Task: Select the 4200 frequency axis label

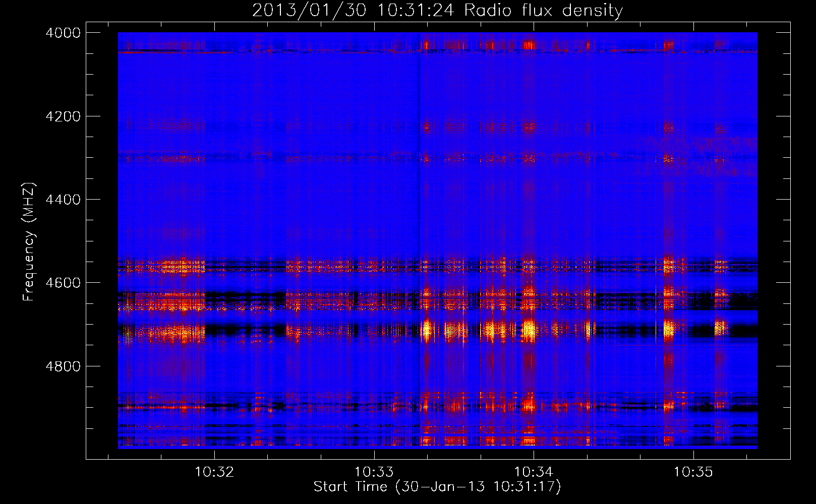Action: [x=63, y=116]
